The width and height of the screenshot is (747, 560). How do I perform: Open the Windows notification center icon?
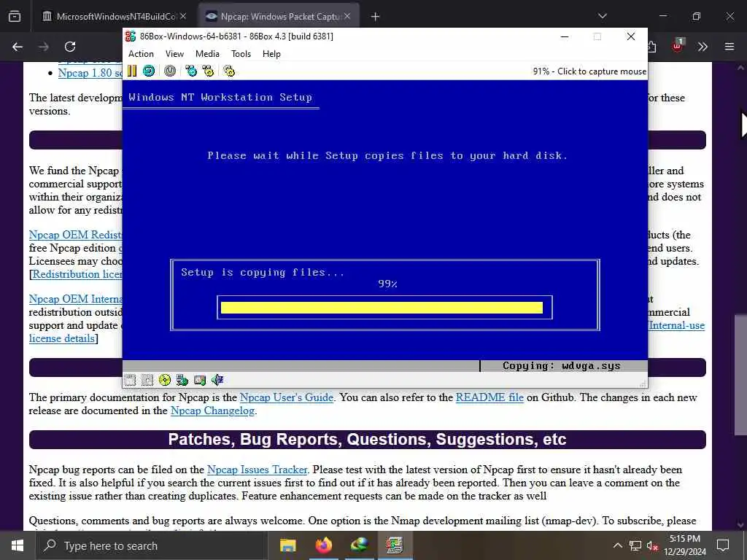click(x=723, y=545)
